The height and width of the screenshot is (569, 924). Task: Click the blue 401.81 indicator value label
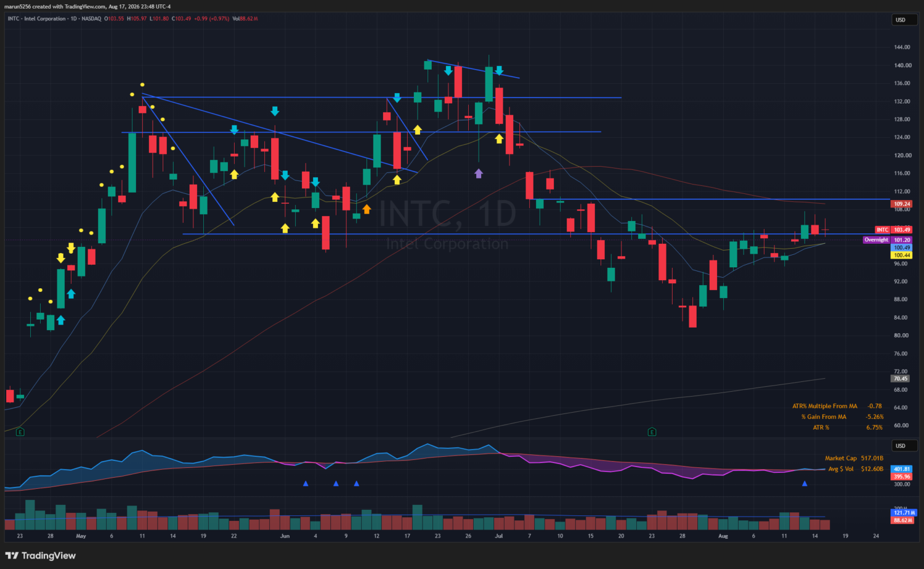902,469
